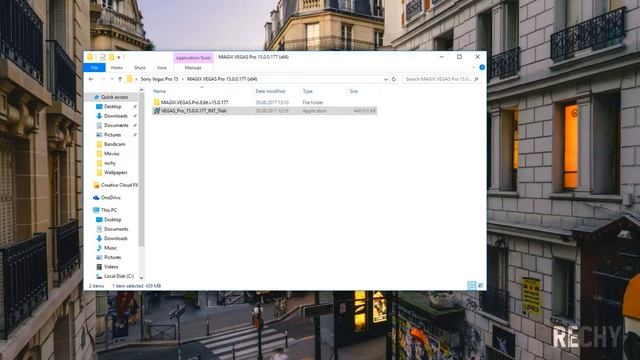Open the Wallpapers folder in sidebar
The width and height of the screenshot is (640, 360).
(116, 172)
